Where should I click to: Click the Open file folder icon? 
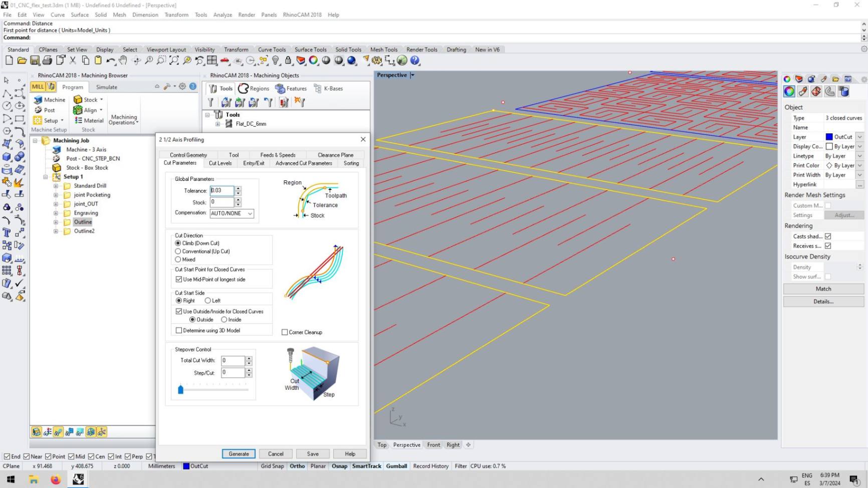tap(22, 61)
